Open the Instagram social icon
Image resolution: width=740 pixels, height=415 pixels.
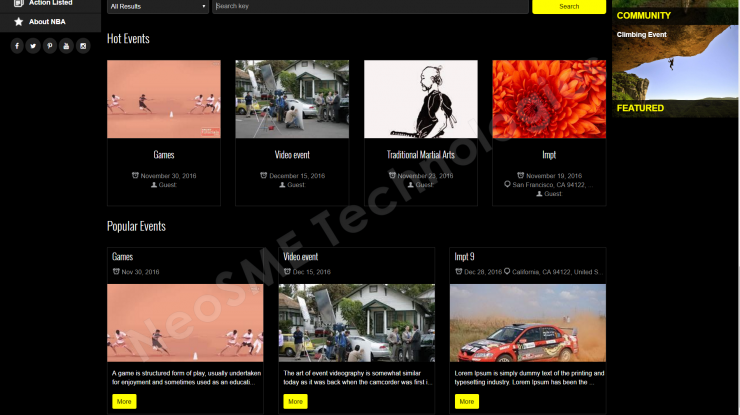(83, 46)
